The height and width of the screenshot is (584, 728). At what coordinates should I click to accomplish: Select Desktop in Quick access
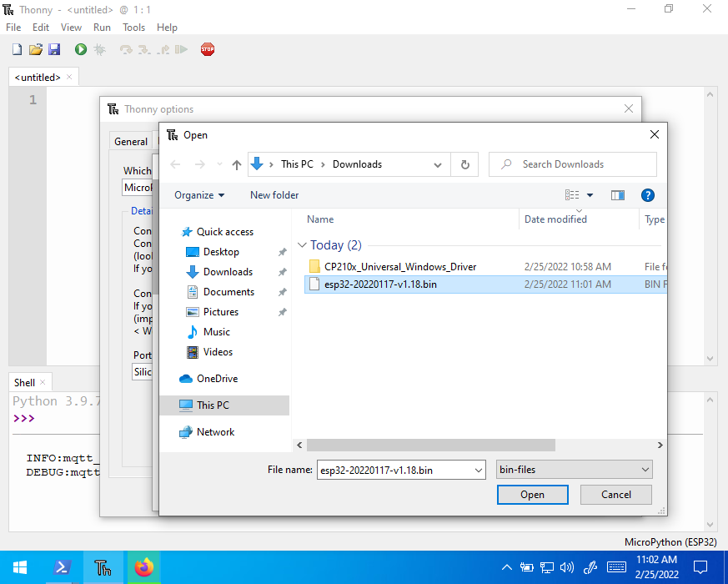coord(221,252)
